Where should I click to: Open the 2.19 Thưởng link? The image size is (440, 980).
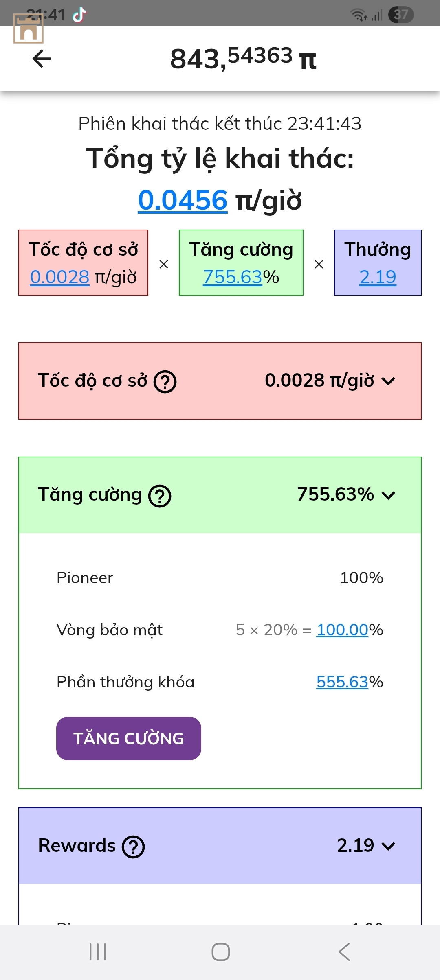point(378,277)
